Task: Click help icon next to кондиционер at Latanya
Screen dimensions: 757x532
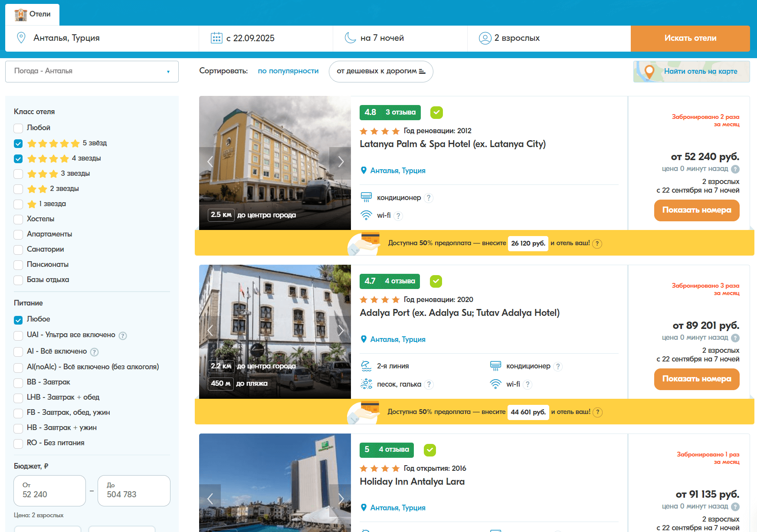Action: pyautogui.click(x=429, y=198)
